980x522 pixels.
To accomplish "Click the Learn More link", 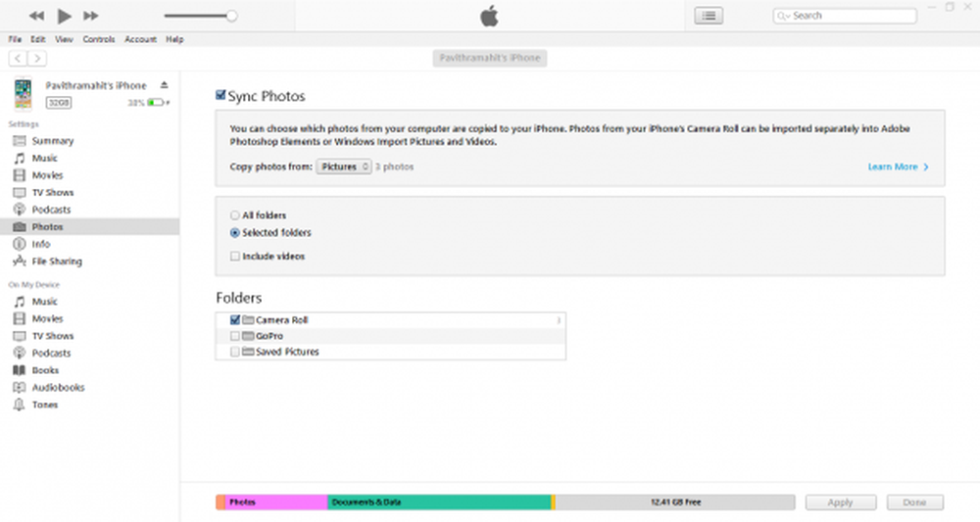I will pos(898,167).
